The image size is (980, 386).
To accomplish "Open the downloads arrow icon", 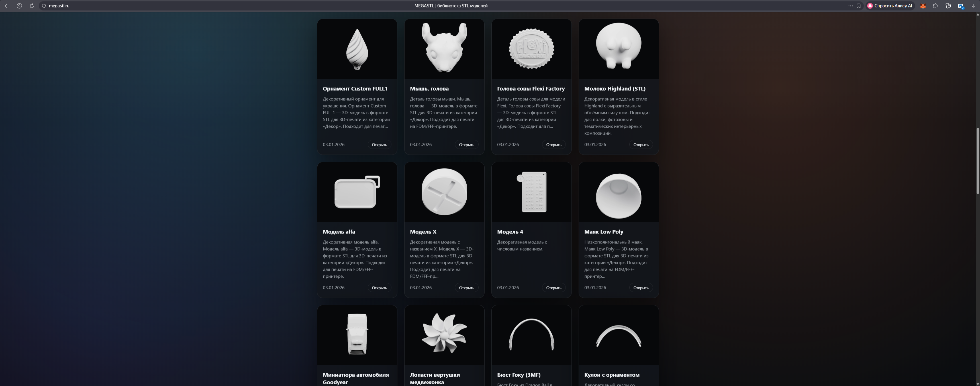I will pos(973,6).
